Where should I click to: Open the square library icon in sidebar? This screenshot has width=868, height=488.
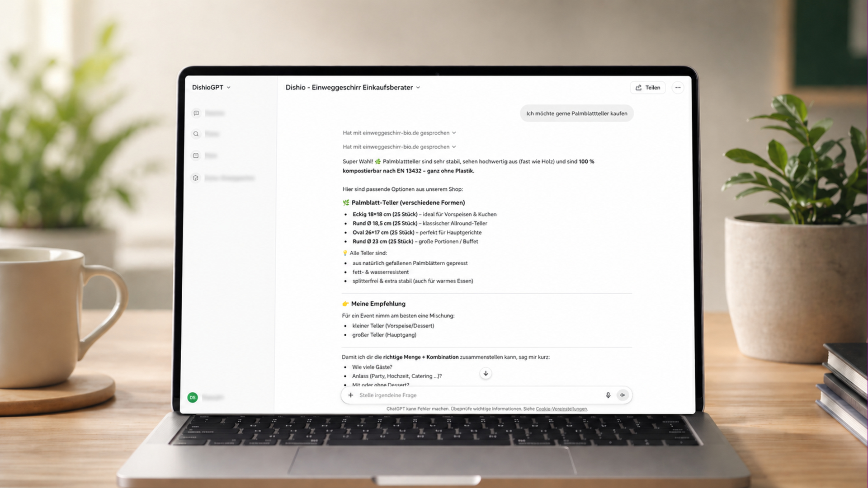pos(196,155)
